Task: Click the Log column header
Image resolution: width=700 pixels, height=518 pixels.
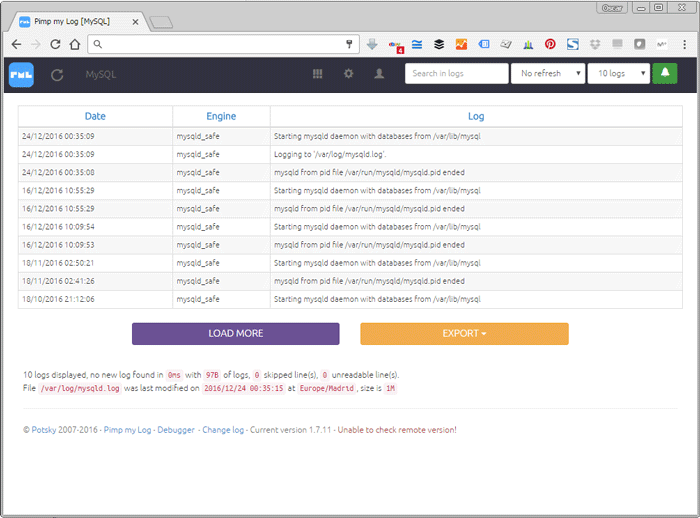Action: point(476,116)
